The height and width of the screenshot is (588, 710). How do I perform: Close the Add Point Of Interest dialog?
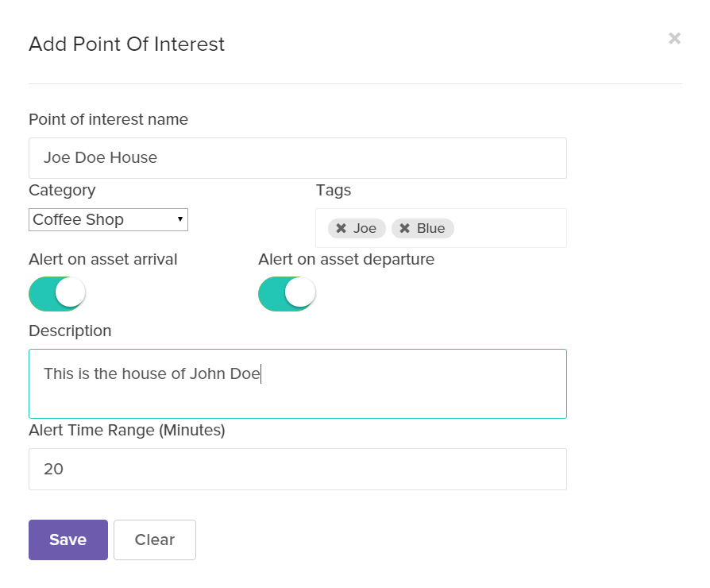(x=674, y=38)
